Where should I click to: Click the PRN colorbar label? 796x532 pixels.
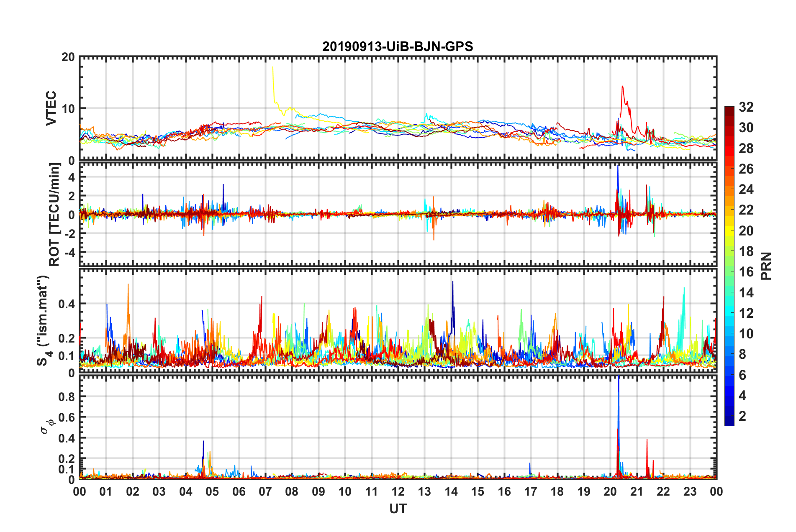(x=766, y=266)
